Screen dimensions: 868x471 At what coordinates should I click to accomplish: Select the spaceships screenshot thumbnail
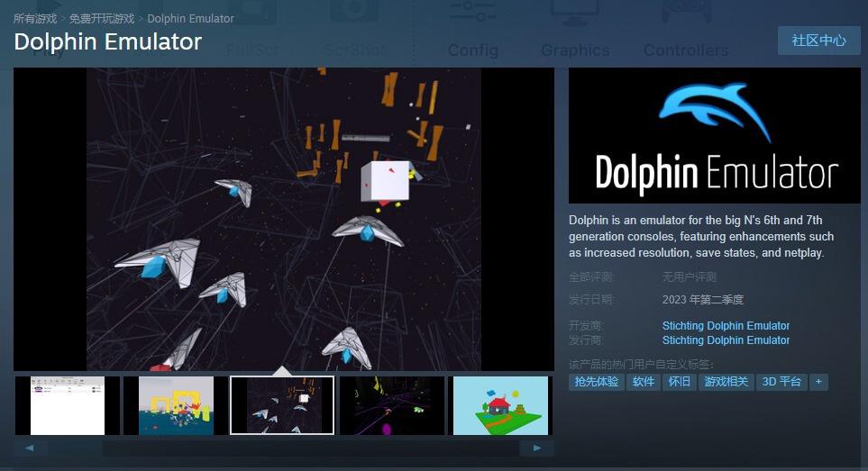coord(282,406)
